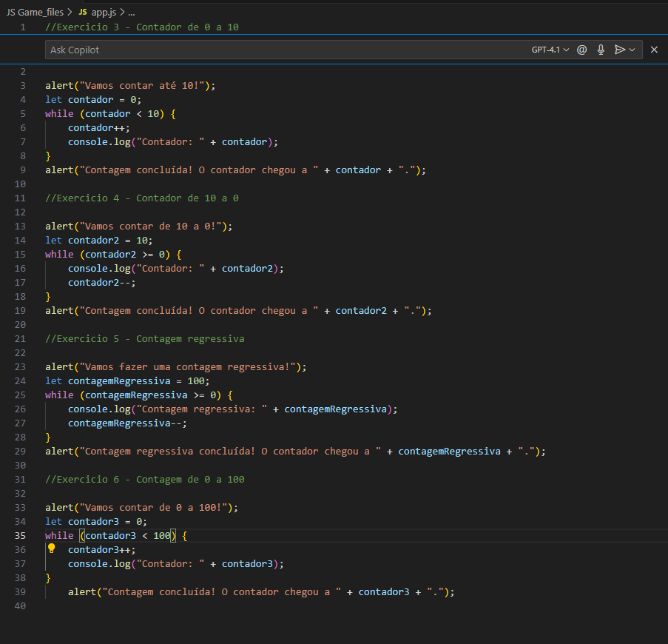This screenshot has height=644, width=668.
Task: Click alert line 29 about contagem regressiva concluída
Action: coord(295,452)
